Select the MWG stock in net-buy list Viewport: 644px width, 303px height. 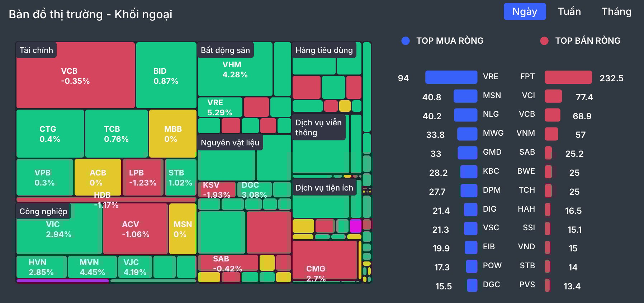493,133
